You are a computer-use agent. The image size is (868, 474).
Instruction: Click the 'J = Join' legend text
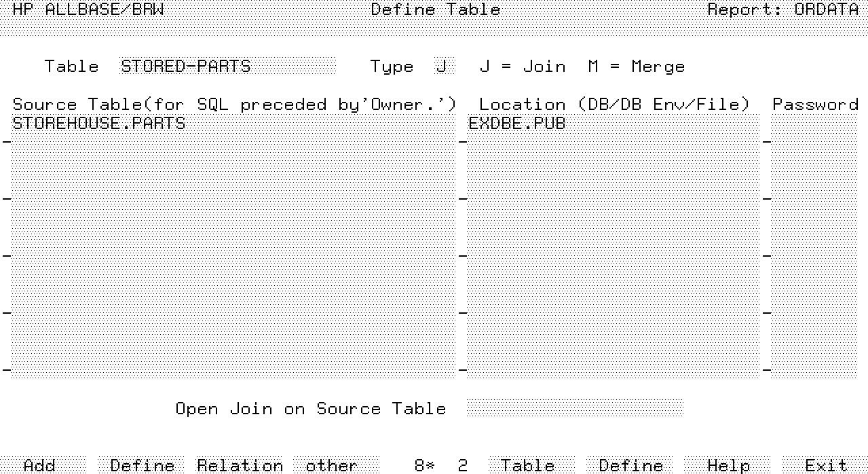pyautogui.click(x=522, y=67)
